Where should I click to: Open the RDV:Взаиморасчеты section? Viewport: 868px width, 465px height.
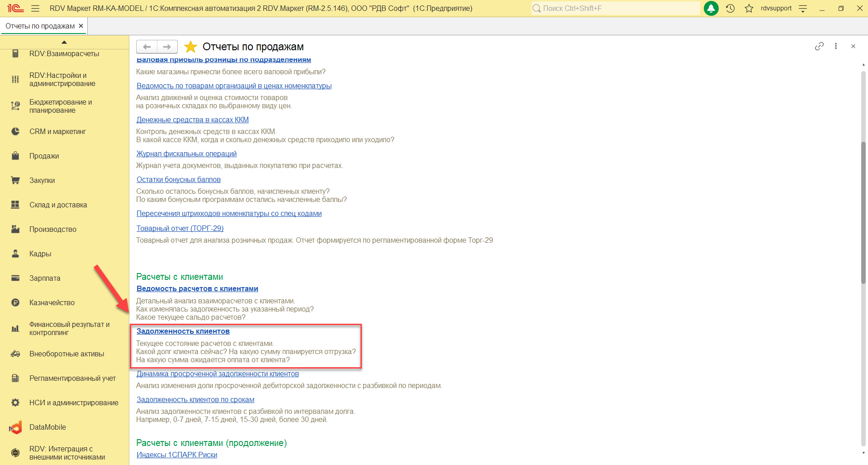click(64, 53)
